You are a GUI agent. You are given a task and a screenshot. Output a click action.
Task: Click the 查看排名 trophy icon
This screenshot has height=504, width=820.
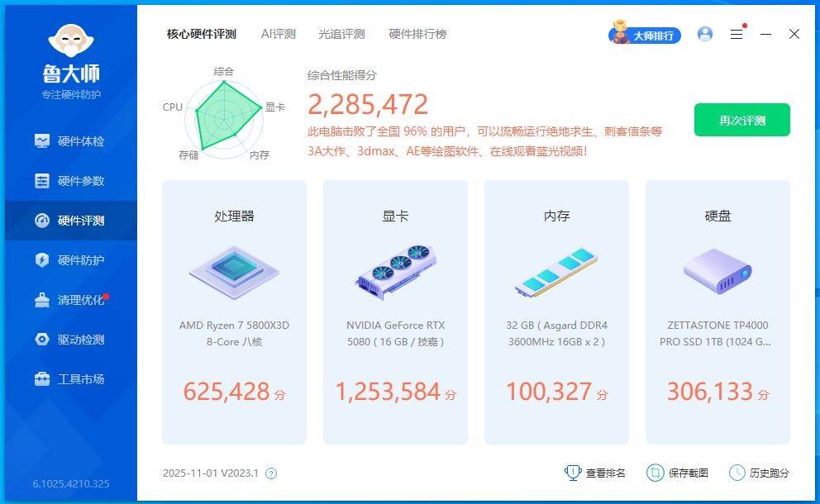click(x=573, y=473)
